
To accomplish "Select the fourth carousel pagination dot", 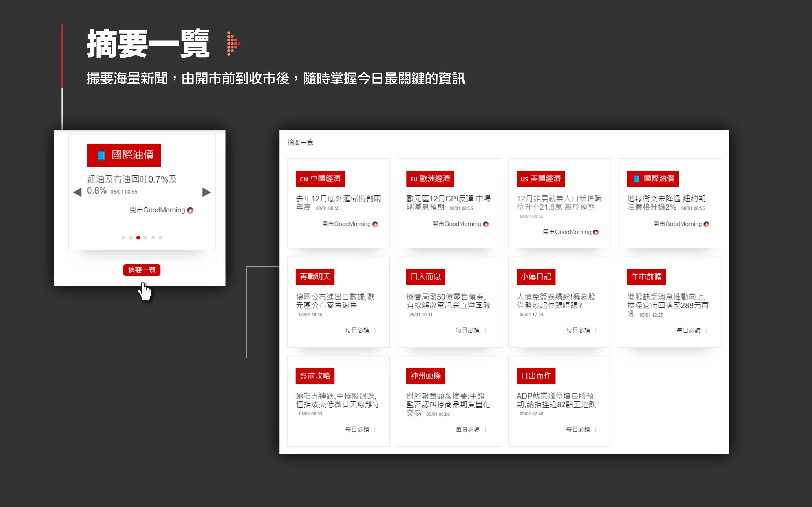I will pyautogui.click(x=145, y=238).
